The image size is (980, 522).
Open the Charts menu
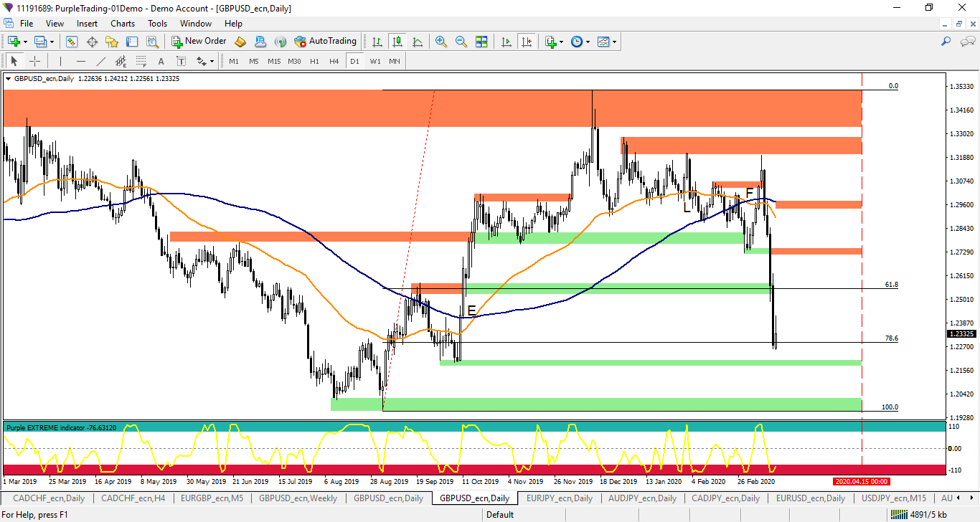click(123, 24)
